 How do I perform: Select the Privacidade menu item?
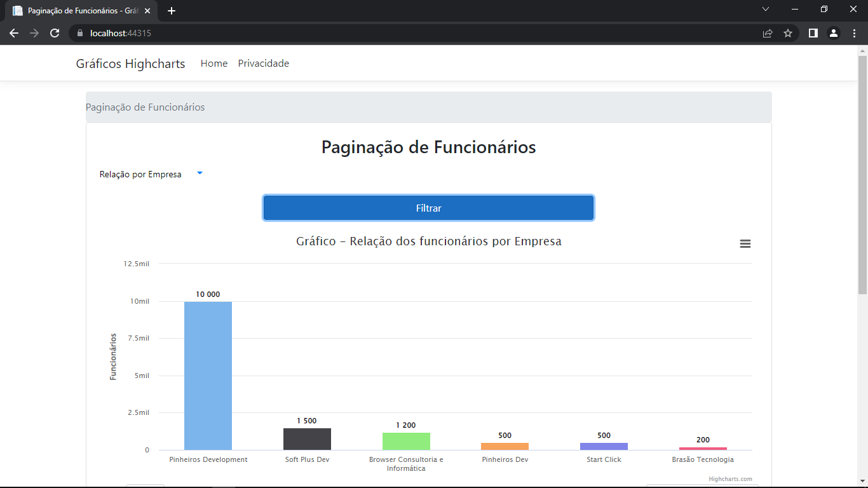tap(263, 63)
